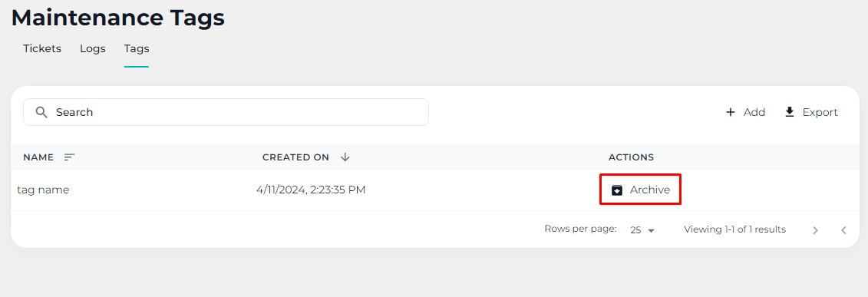This screenshot has width=868, height=297.
Task: Click the download icon beside Export
Action: pos(790,112)
